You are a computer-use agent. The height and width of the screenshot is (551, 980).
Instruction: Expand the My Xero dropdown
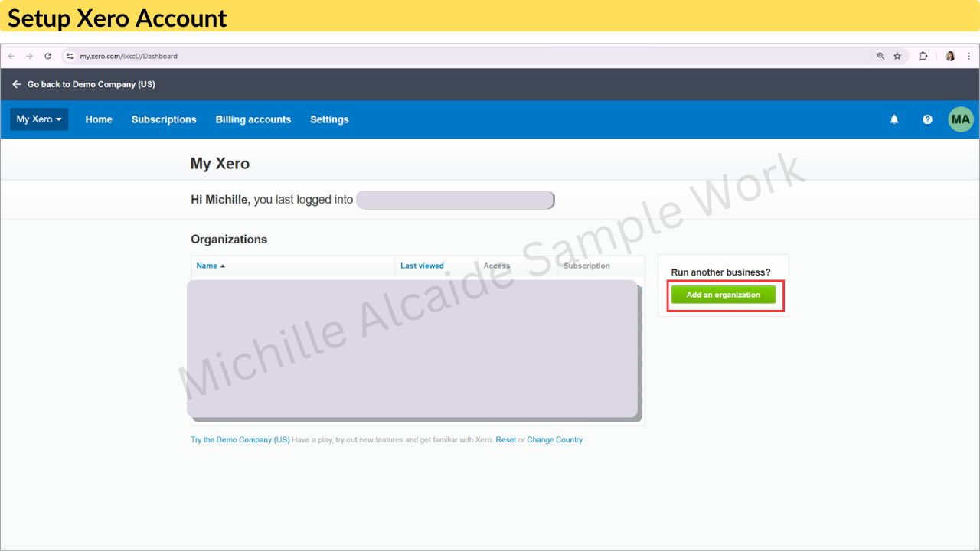tap(39, 119)
